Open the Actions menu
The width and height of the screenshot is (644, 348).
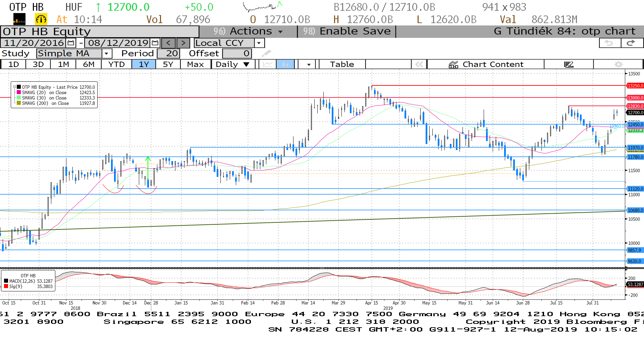pyautogui.click(x=249, y=31)
